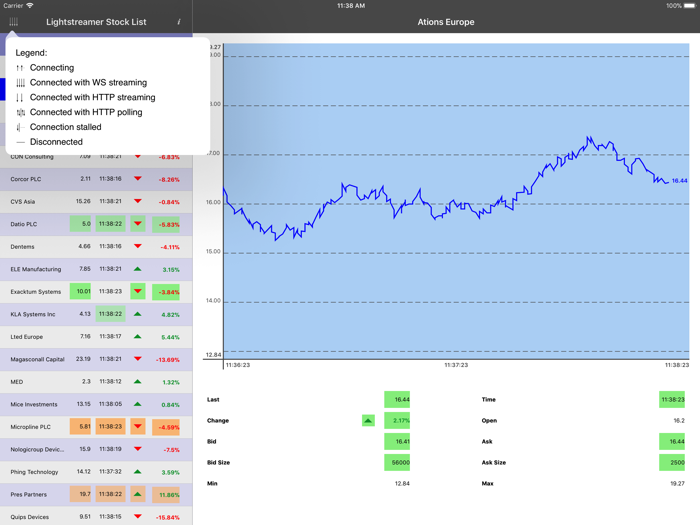Tap the red down arrow for Dentems

[138, 246]
